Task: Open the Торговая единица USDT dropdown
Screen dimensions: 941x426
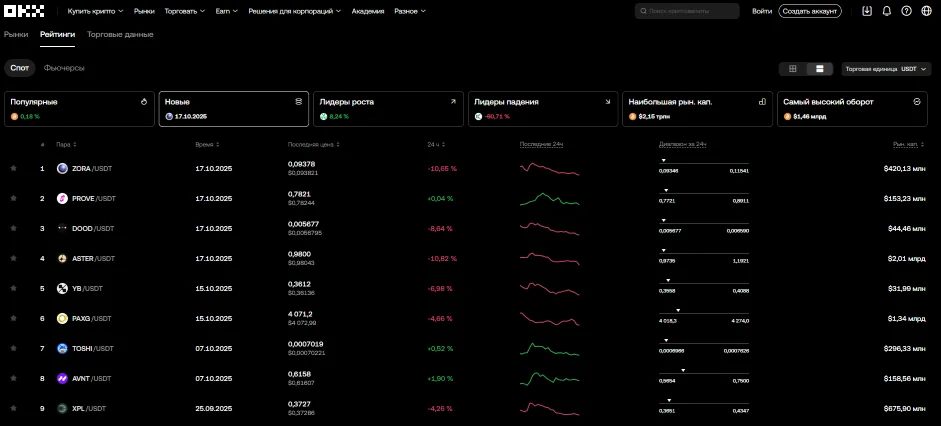Action: (x=886, y=69)
